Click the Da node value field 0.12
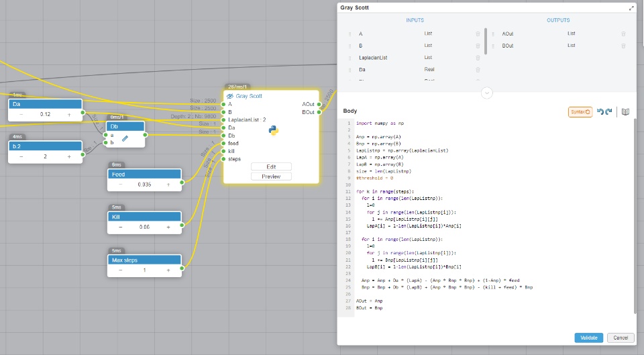 pyautogui.click(x=45, y=114)
